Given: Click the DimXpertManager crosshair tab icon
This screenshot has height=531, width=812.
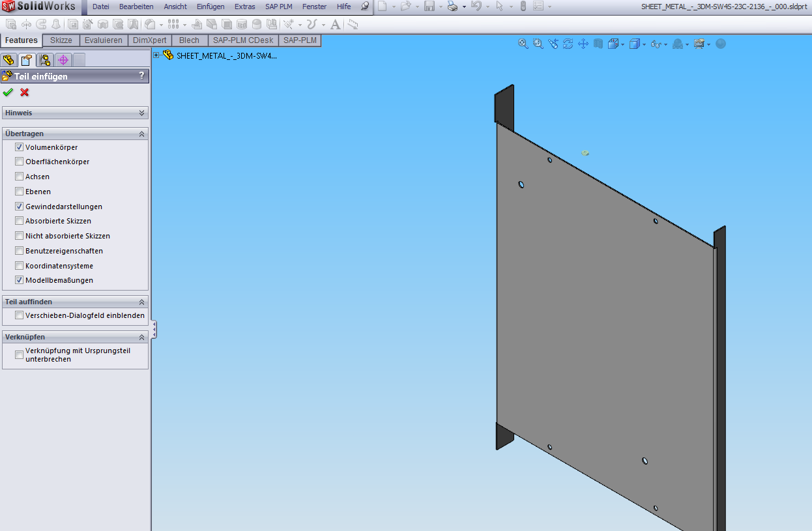Looking at the screenshot, I should [x=63, y=60].
